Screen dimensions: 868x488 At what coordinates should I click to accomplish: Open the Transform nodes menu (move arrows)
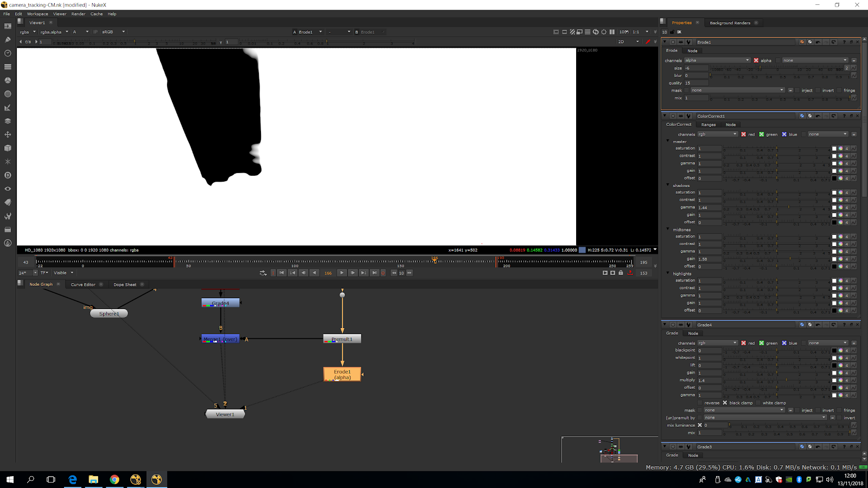8,134
